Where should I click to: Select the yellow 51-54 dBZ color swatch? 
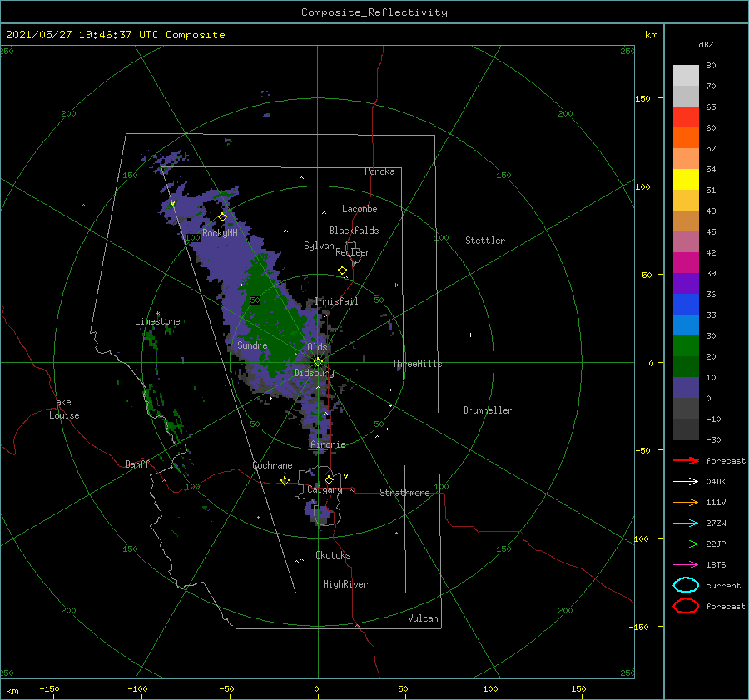tap(686, 180)
